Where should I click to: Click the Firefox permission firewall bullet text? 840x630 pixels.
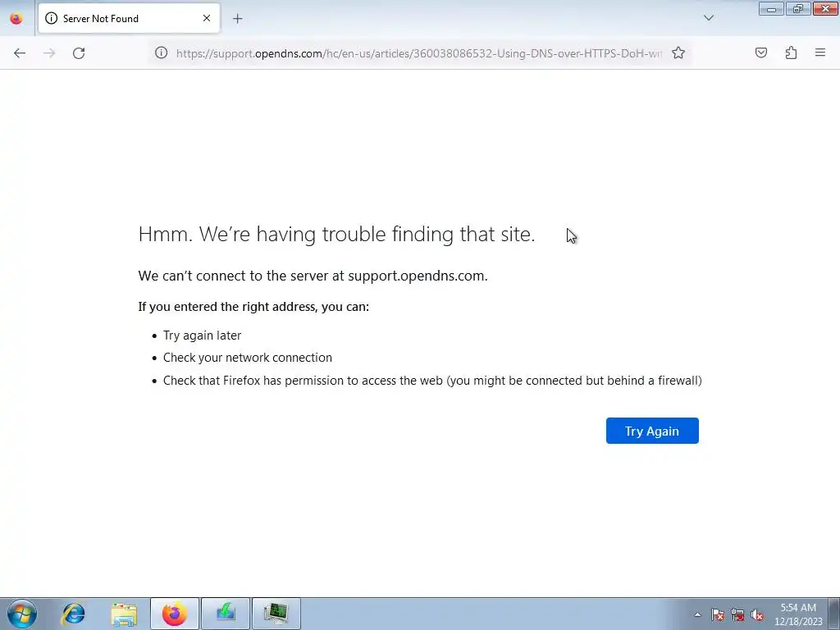click(x=432, y=381)
